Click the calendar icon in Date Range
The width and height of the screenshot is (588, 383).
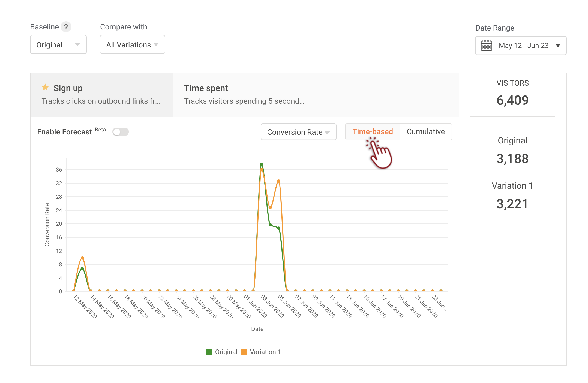click(x=486, y=46)
